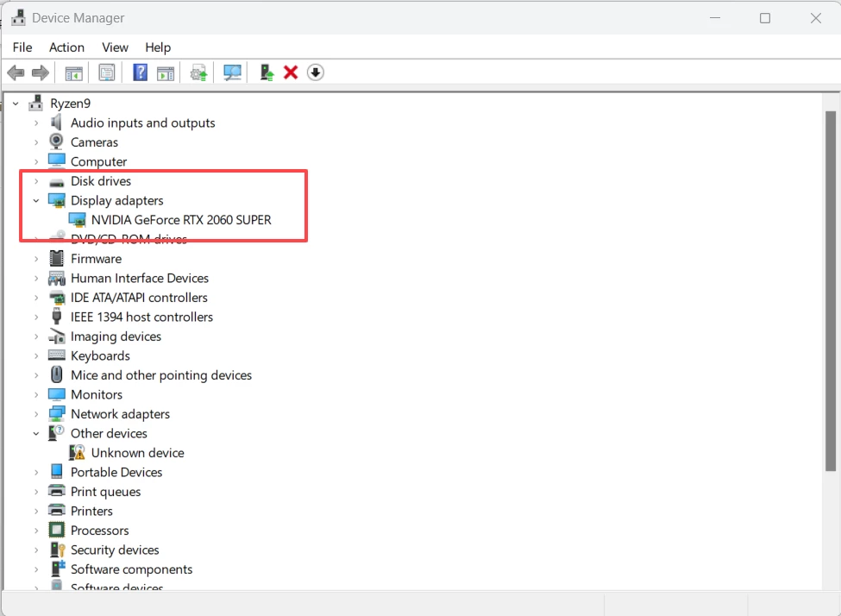Click the Enable device green arrow icon
Viewport: 841px width, 616px height.
coord(267,72)
